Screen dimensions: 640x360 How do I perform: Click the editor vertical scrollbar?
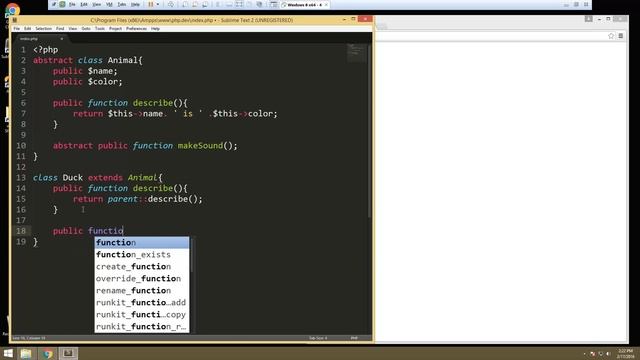369,131
